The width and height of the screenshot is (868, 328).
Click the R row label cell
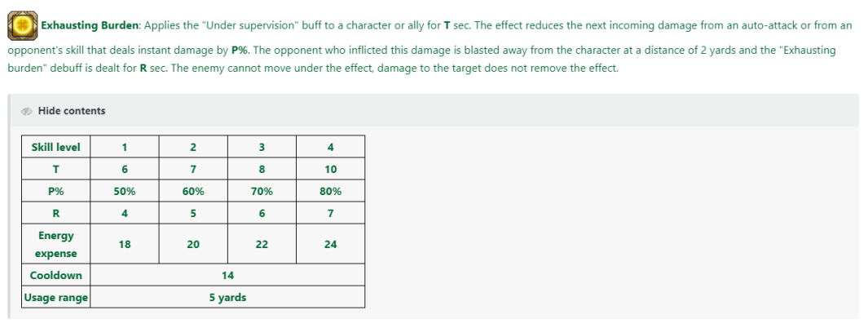[x=56, y=213]
